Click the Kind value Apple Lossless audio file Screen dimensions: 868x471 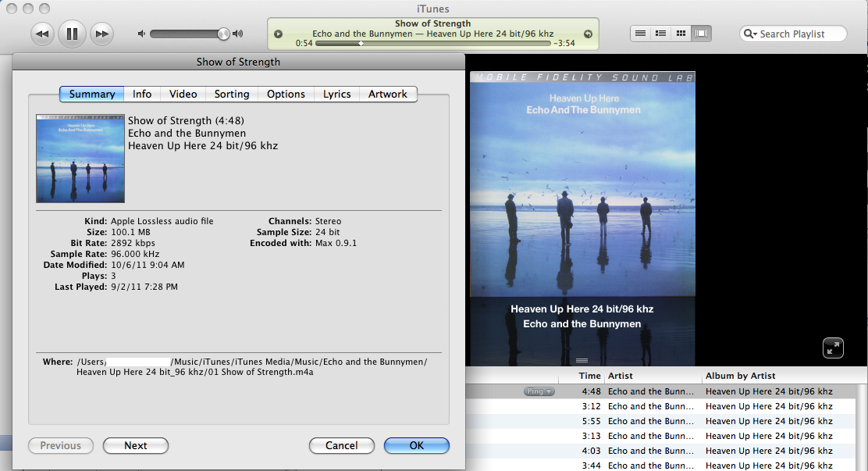point(162,221)
